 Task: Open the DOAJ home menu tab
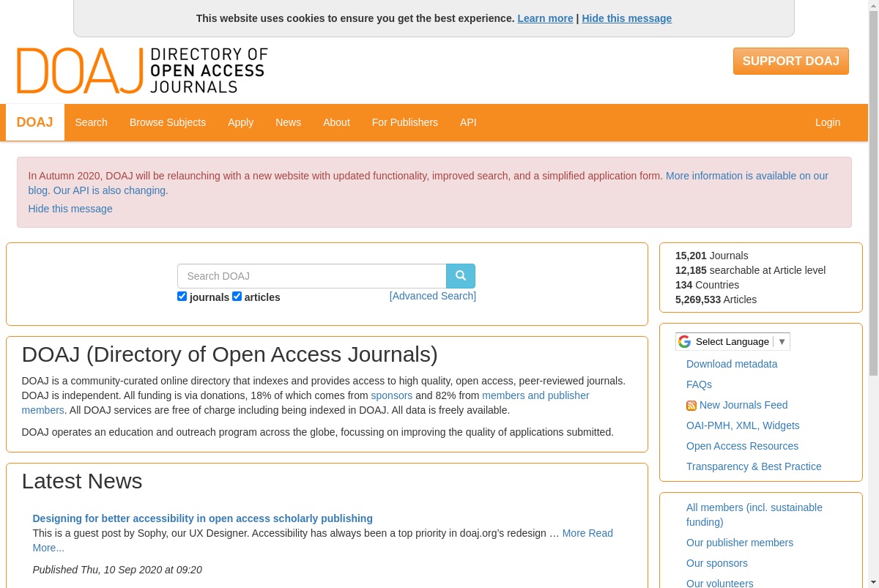[x=35, y=122]
